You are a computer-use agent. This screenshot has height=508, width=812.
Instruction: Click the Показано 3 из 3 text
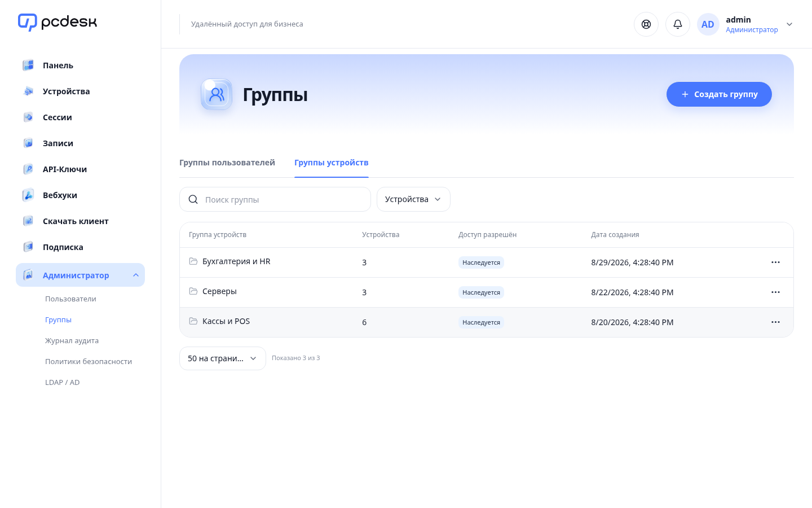click(x=296, y=358)
